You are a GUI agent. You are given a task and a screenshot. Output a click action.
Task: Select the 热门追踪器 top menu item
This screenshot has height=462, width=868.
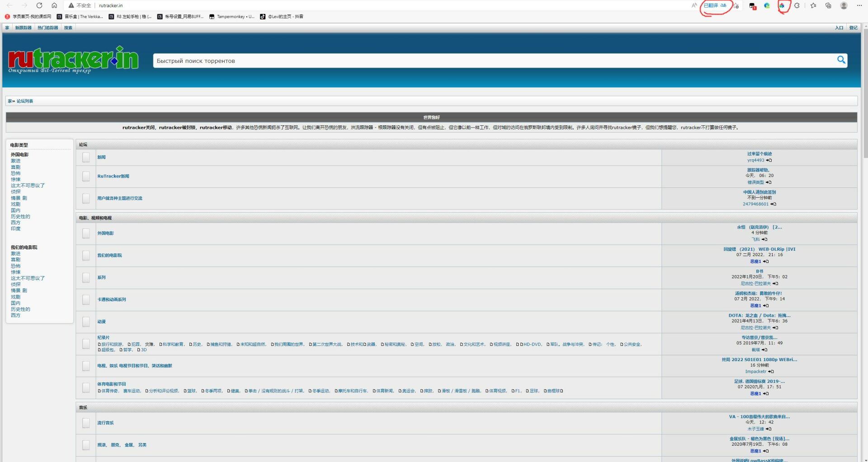tap(47, 28)
